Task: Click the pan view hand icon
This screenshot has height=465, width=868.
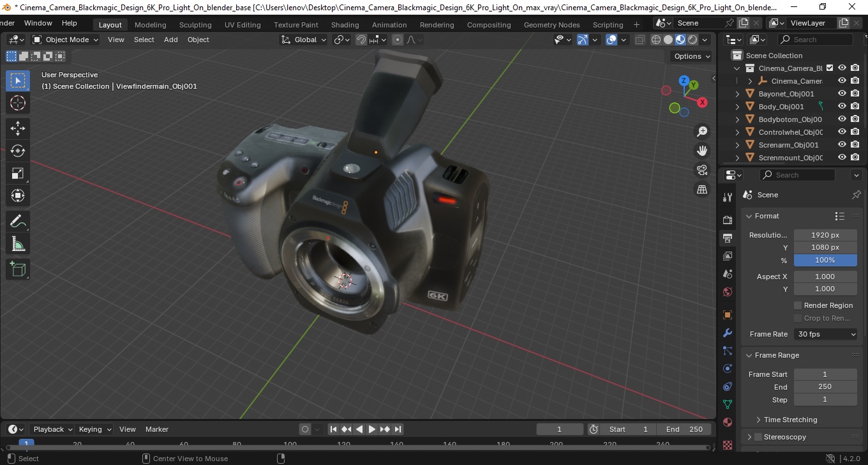Action: [702, 151]
